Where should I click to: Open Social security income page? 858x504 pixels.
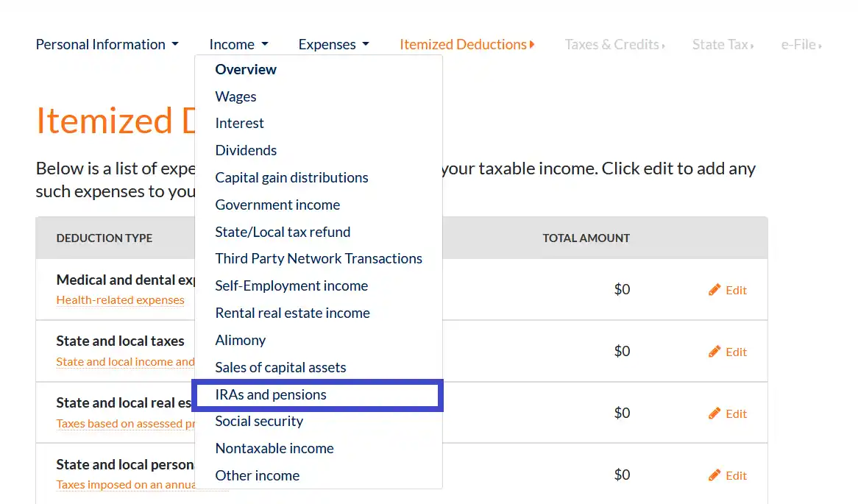259,422
